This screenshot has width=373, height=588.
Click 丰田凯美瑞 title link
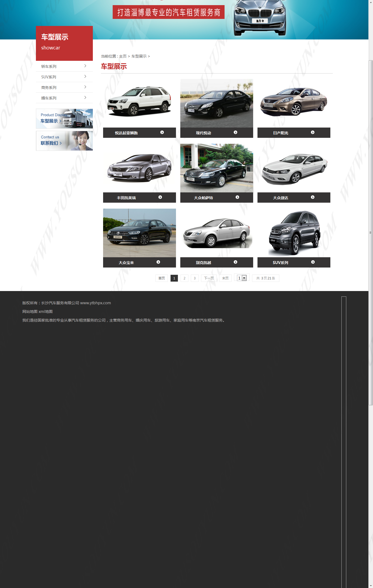pyautogui.click(x=126, y=198)
